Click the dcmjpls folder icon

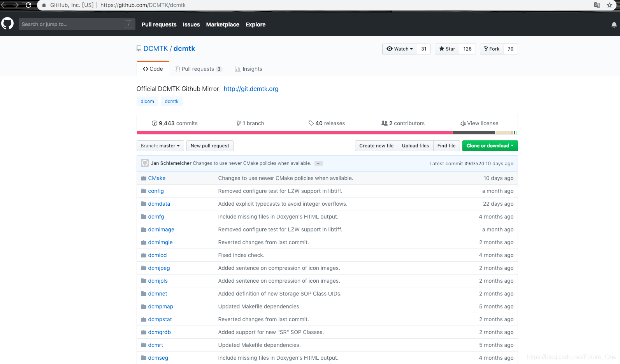[144, 281]
